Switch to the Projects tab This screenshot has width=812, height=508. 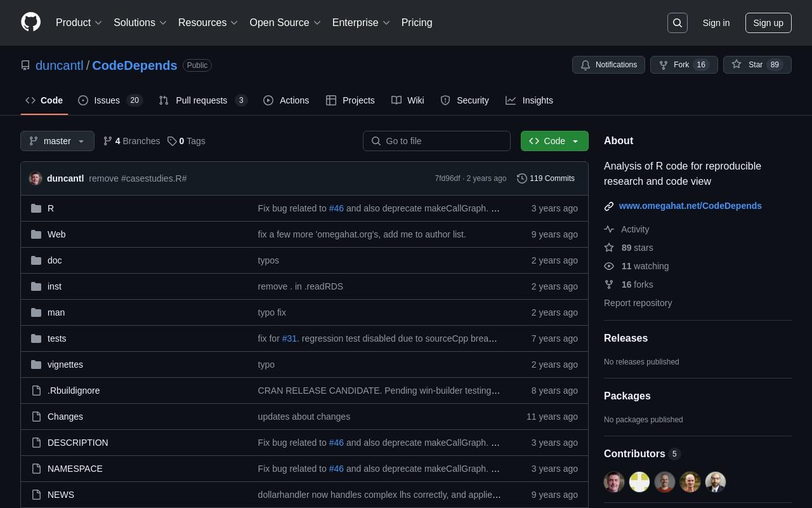[350, 100]
